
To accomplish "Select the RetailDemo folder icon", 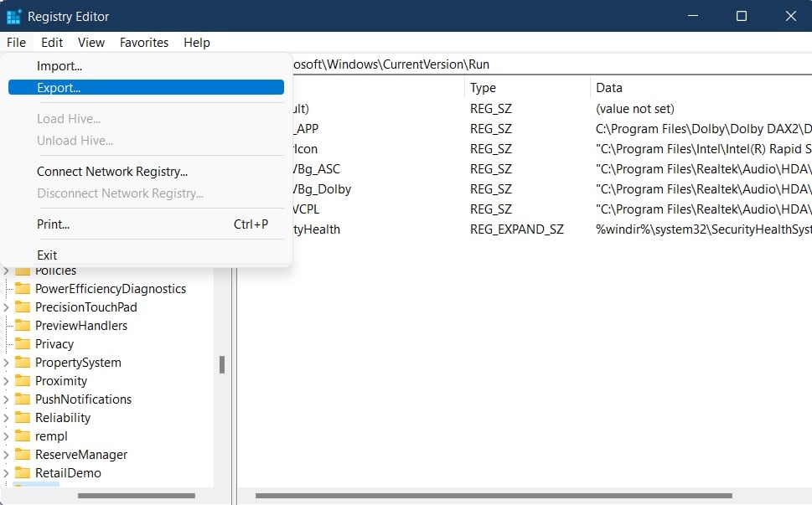I will (x=23, y=473).
